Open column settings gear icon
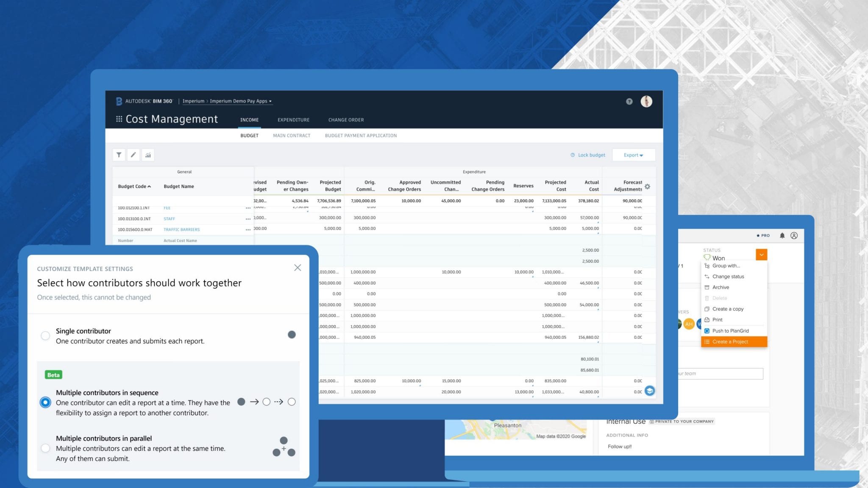 click(x=647, y=186)
